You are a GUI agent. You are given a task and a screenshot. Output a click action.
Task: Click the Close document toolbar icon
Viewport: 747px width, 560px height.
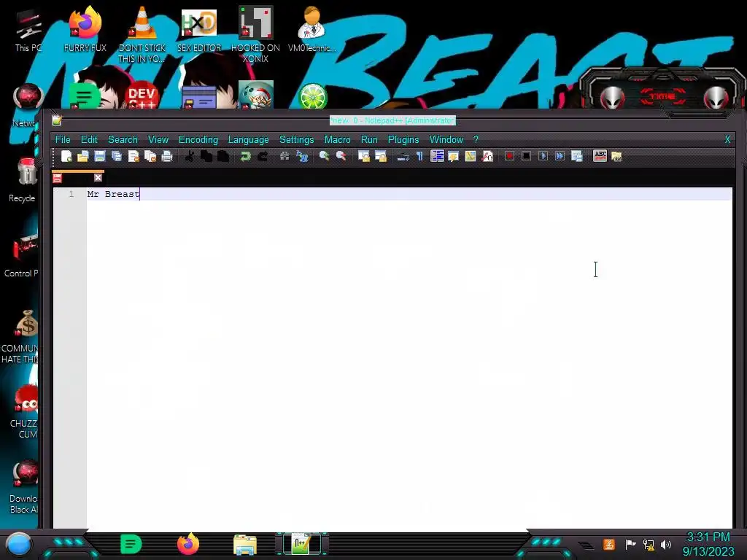[x=133, y=156]
